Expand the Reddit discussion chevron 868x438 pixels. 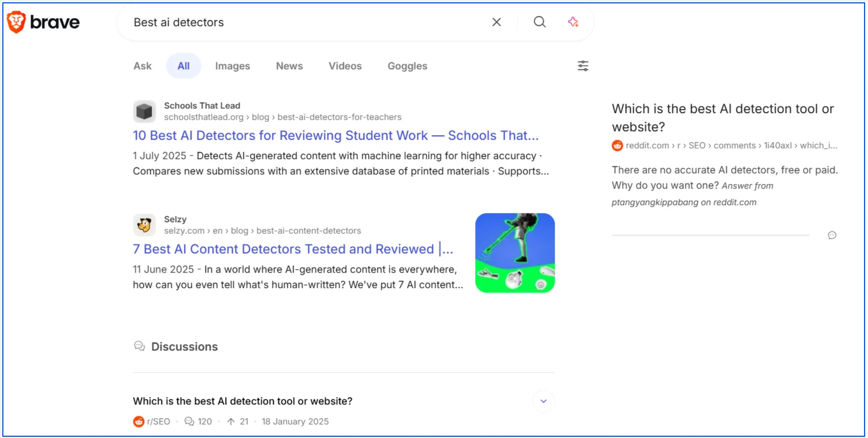[x=543, y=401]
